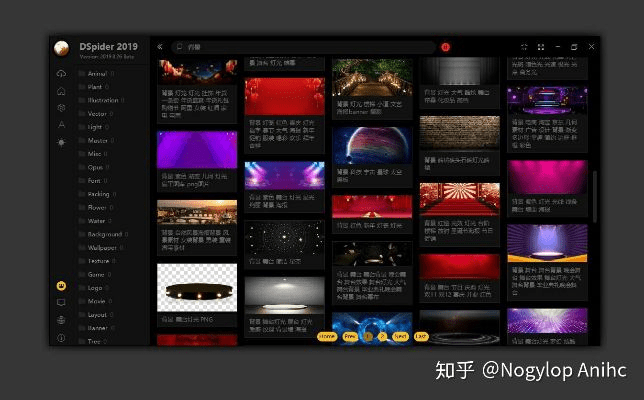
Task: Select the Background category
Action: (105, 234)
